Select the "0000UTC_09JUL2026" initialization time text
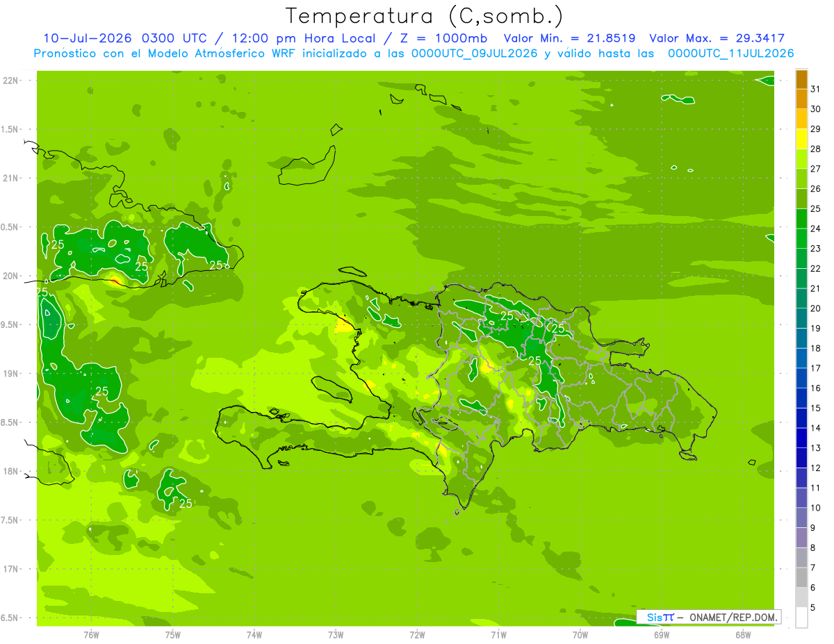Screen dimensions: 834x644 click(x=474, y=53)
